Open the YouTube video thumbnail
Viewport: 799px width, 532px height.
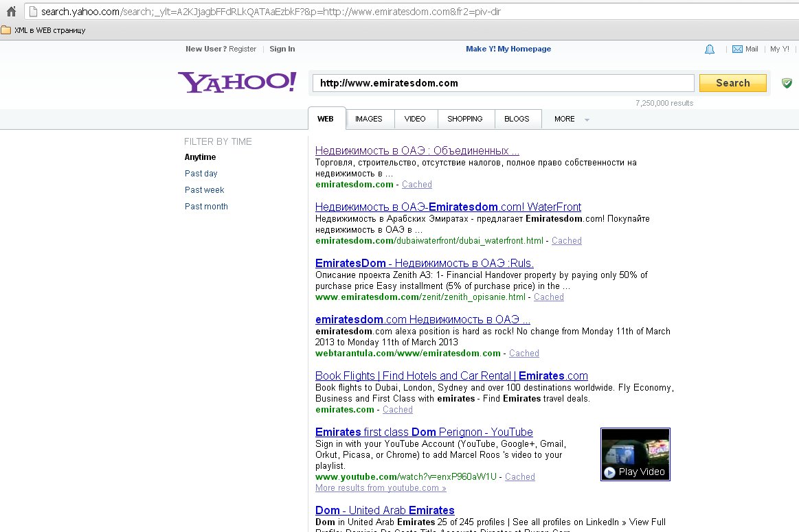coord(635,454)
